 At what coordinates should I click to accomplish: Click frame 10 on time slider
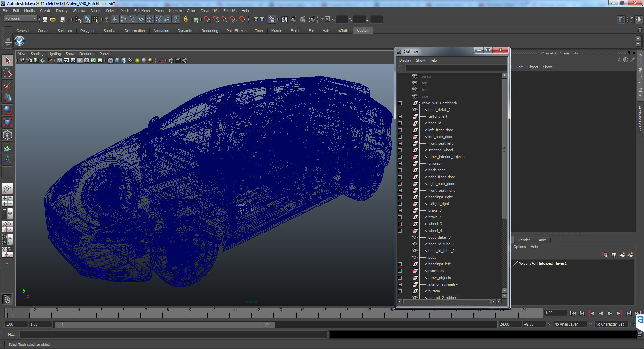coord(214,313)
